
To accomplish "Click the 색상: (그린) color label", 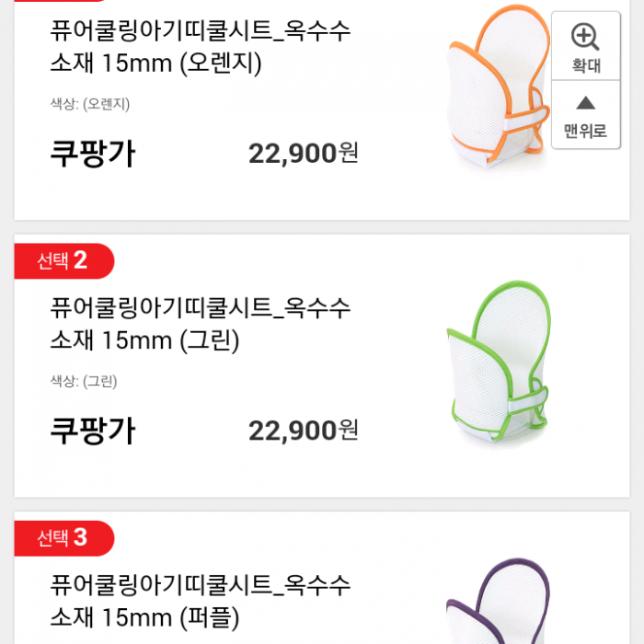I will 84,381.
